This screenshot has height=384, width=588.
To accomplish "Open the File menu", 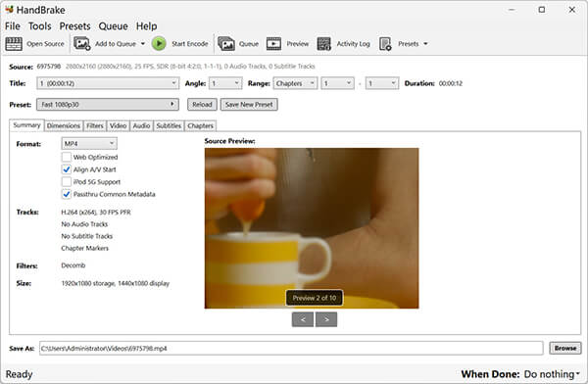I will pos(13,26).
